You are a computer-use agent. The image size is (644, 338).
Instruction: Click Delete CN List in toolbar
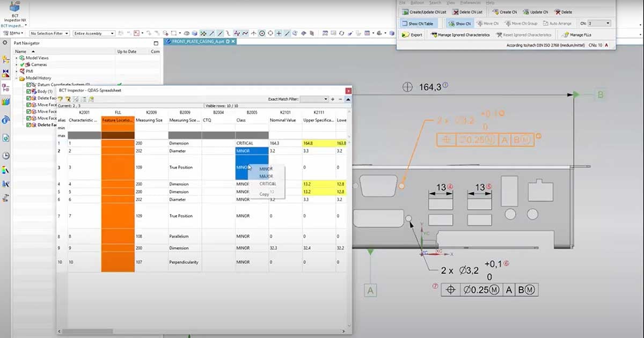click(467, 12)
